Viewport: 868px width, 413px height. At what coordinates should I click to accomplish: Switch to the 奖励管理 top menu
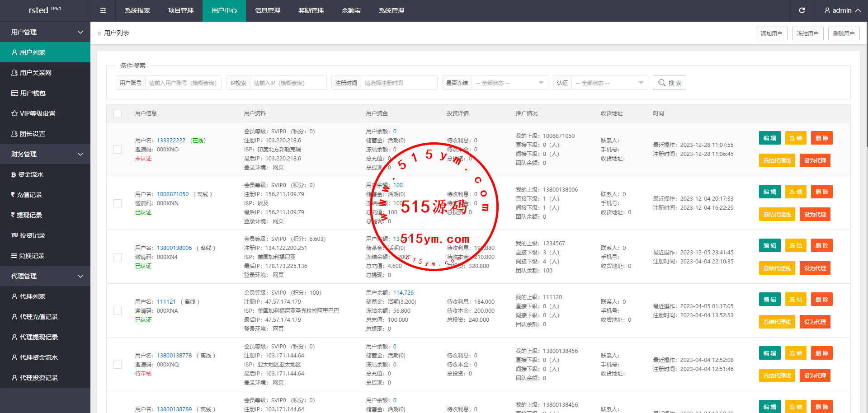click(311, 10)
